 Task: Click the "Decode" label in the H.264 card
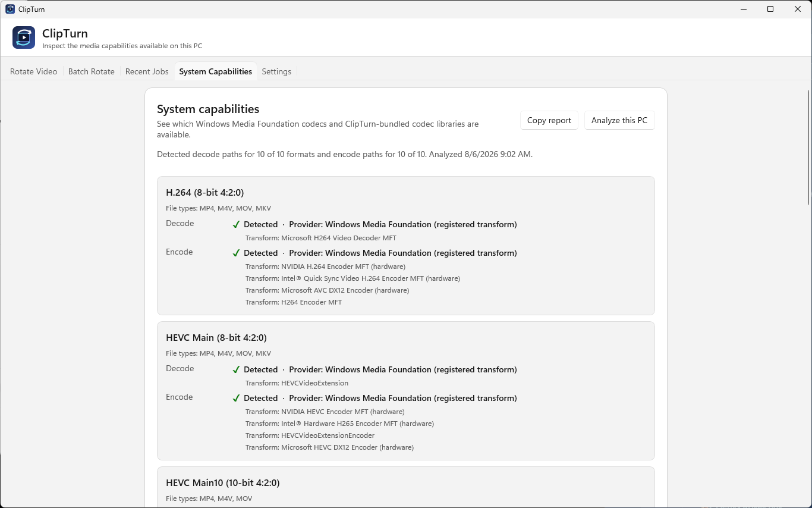coord(180,224)
